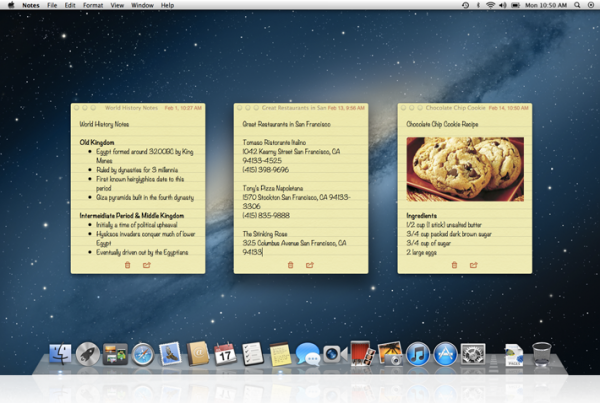The height and width of the screenshot is (403, 600).
Task: Click the phone number (415) 398-9696
Action: tap(266, 170)
